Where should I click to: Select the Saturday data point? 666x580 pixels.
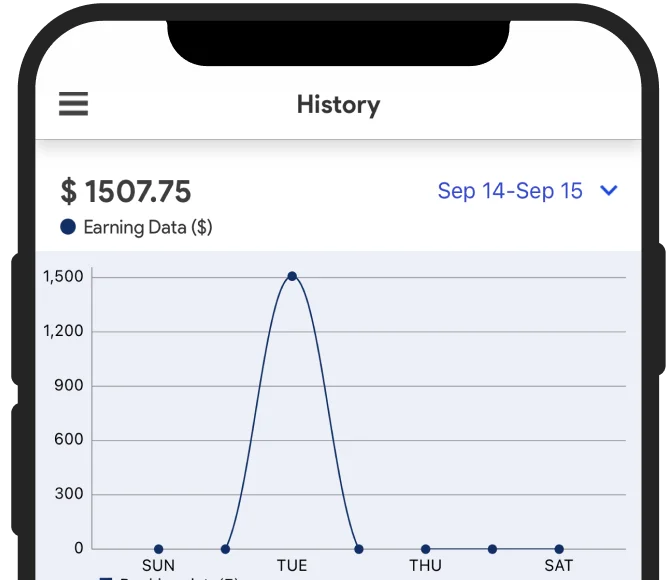point(559,549)
